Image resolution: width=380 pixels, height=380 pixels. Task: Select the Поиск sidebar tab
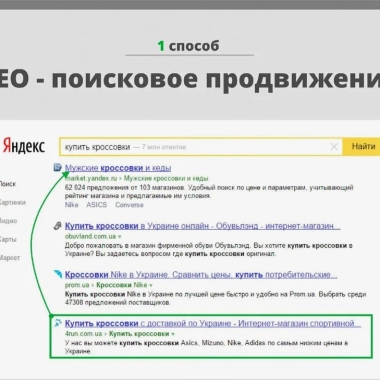(8, 184)
